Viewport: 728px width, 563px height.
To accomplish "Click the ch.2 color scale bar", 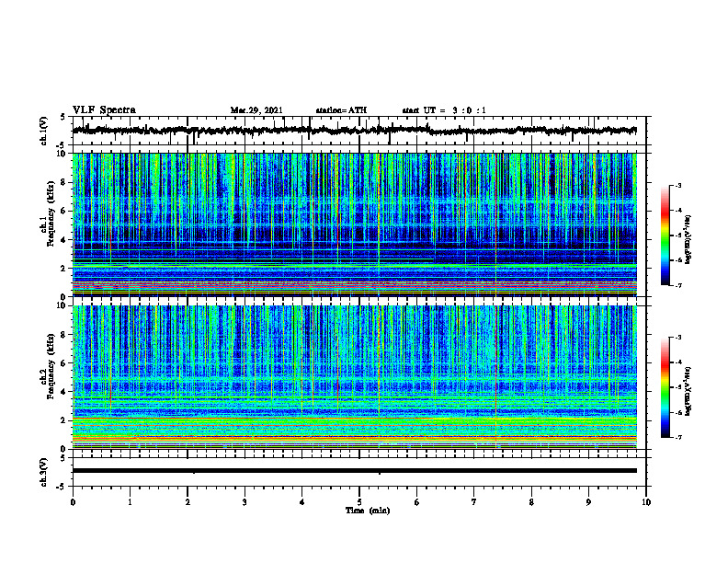I will coord(665,387).
